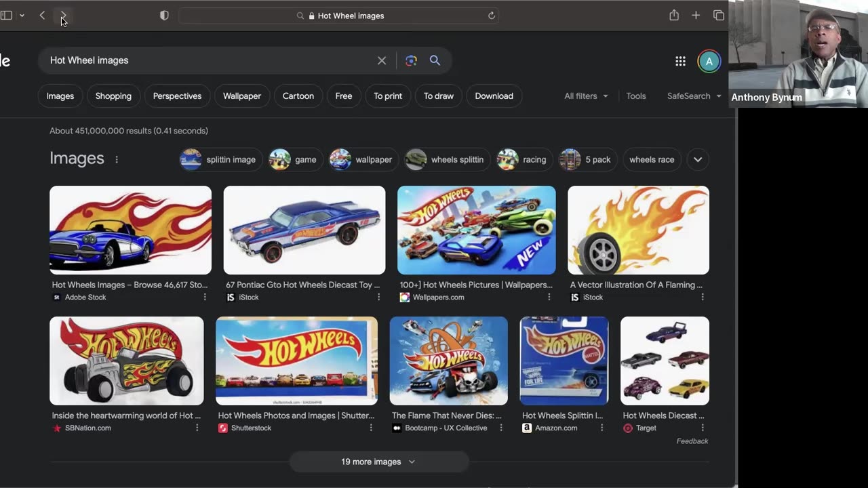
Task: Open Safari privacy shield report icon
Action: [164, 16]
